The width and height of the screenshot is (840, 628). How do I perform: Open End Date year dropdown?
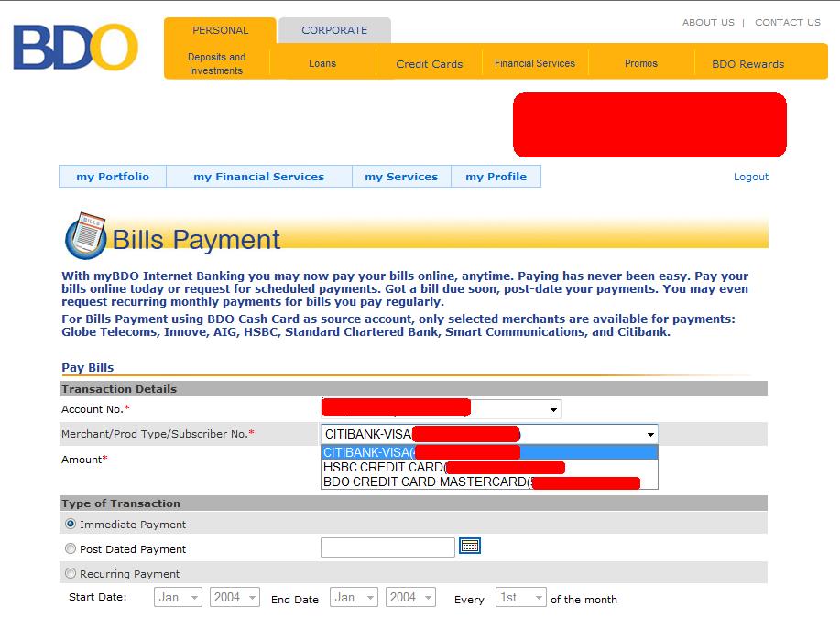coord(410,597)
